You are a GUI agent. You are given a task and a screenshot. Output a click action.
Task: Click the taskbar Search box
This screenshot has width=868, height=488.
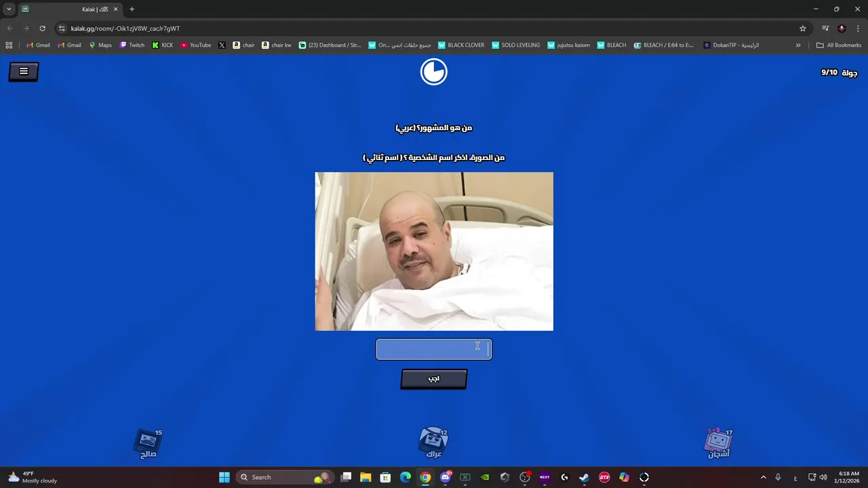click(x=285, y=477)
